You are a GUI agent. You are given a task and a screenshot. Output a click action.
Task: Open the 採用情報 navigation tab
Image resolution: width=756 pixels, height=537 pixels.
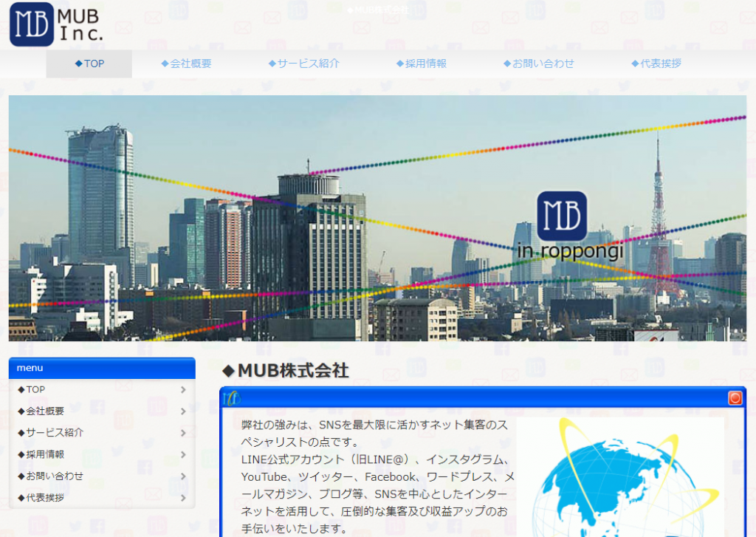tap(422, 64)
